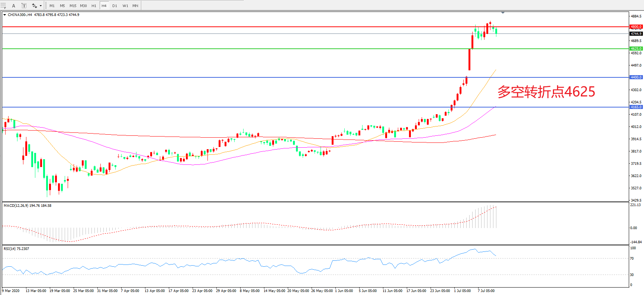This screenshot has width=644, height=295.
Task: Switch chart to M5 timeframe
Action: click(x=62, y=6)
